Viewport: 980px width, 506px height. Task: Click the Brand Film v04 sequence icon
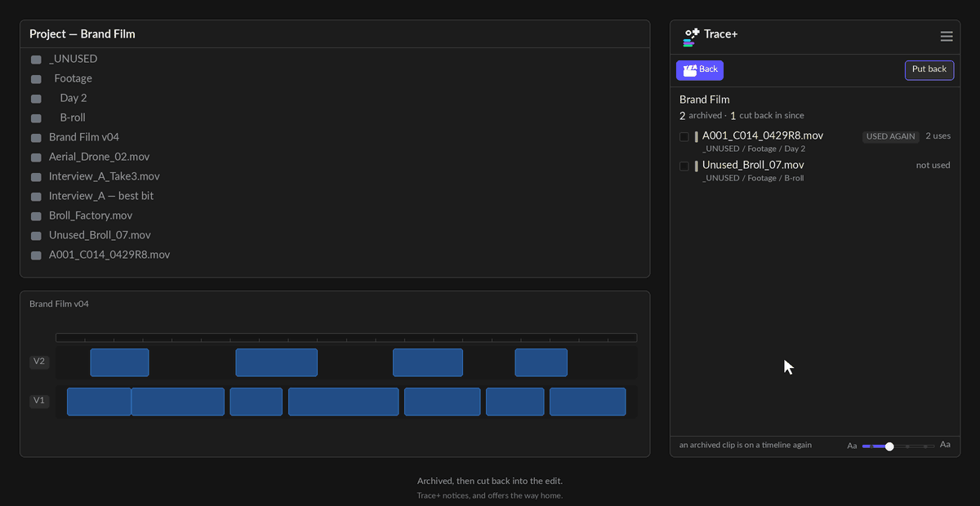[x=36, y=138]
